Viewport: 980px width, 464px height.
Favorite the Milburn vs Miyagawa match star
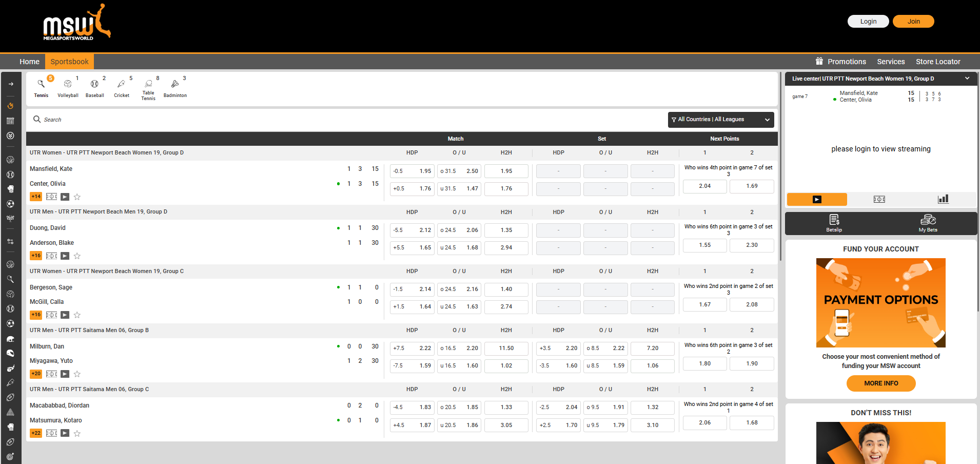click(x=77, y=374)
